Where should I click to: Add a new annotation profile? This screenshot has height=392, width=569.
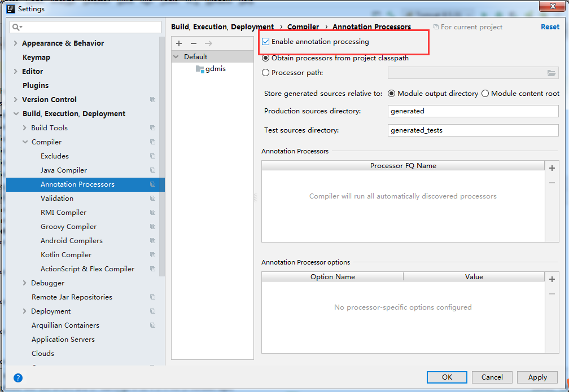tap(178, 43)
